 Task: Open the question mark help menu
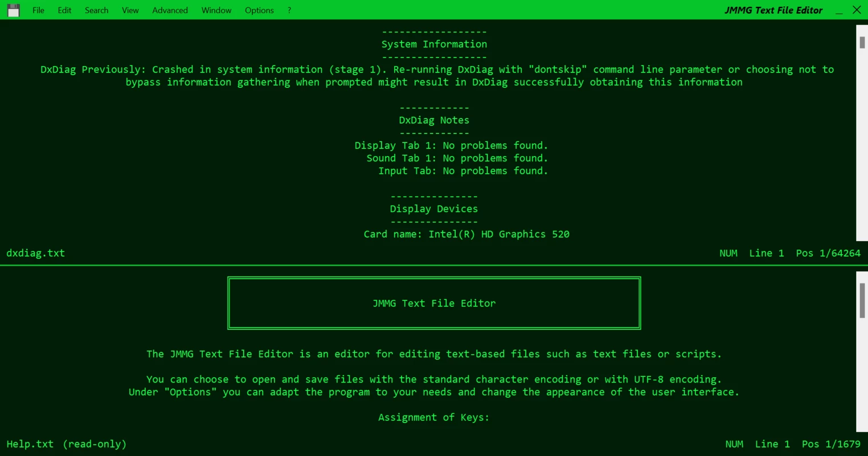point(289,10)
